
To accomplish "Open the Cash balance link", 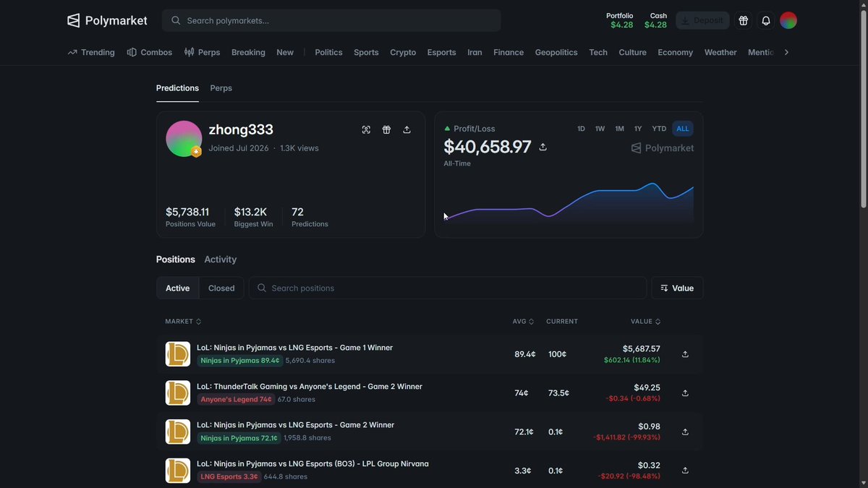I will tap(656, 20).
